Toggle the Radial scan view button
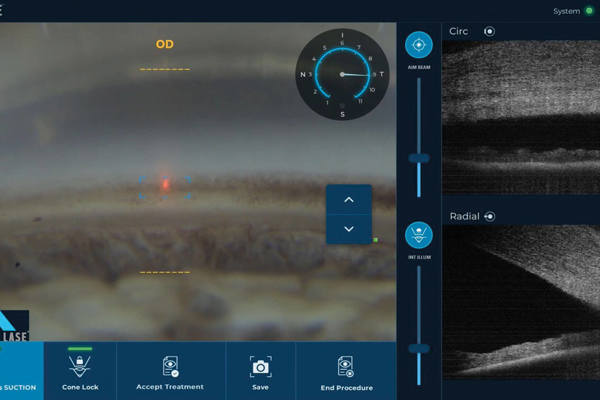 pos(491,216)
